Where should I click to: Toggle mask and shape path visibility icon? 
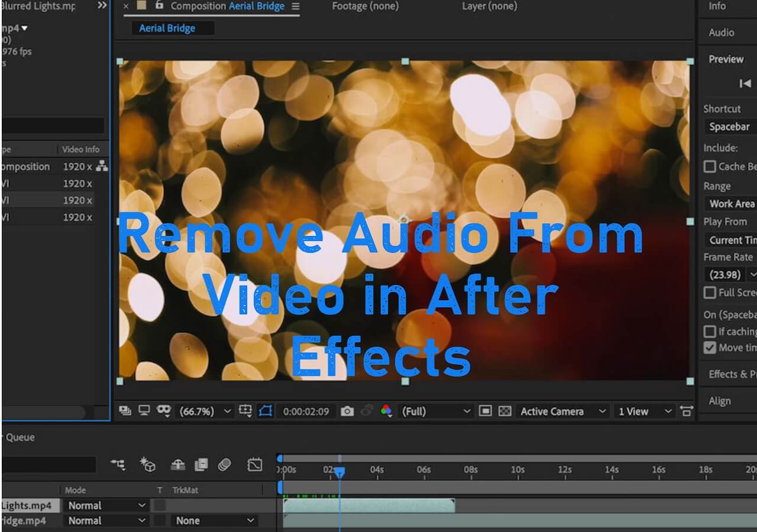266,411
